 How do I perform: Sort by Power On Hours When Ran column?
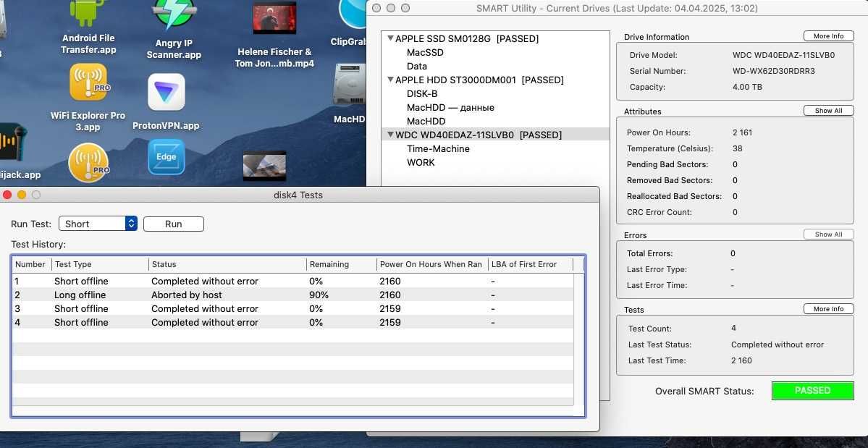[x=432, y=264]
